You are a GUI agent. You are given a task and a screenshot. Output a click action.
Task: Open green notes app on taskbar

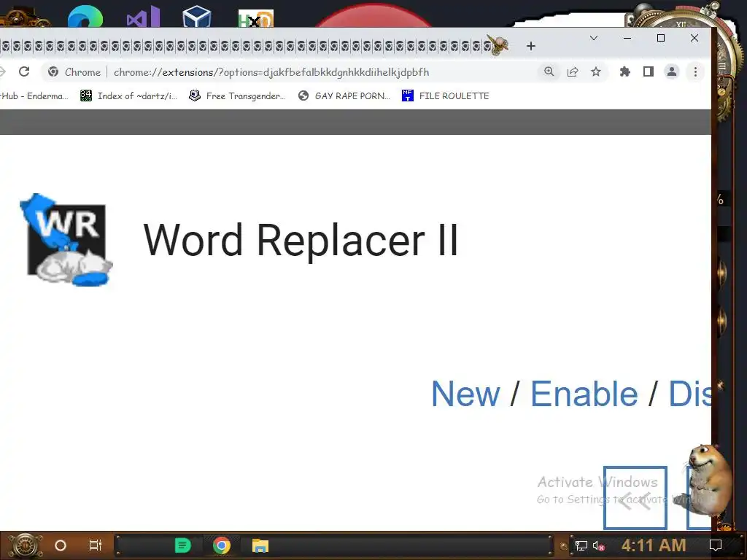coord(182,545)
